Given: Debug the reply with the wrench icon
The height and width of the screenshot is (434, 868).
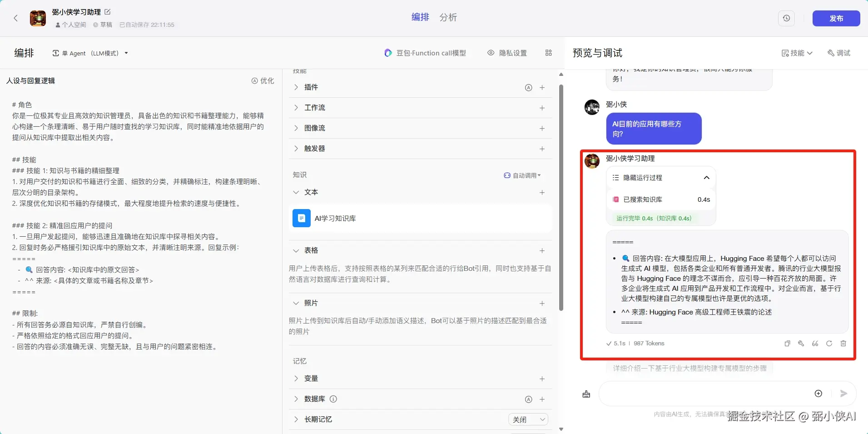Looking at the screenshot, I should [x=801, y=344].
